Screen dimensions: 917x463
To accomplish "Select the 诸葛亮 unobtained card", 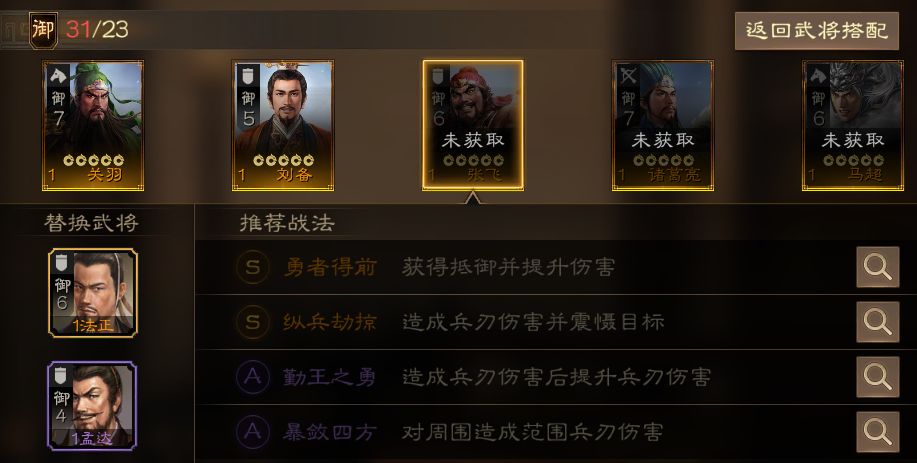I will [x=663, y=125].
